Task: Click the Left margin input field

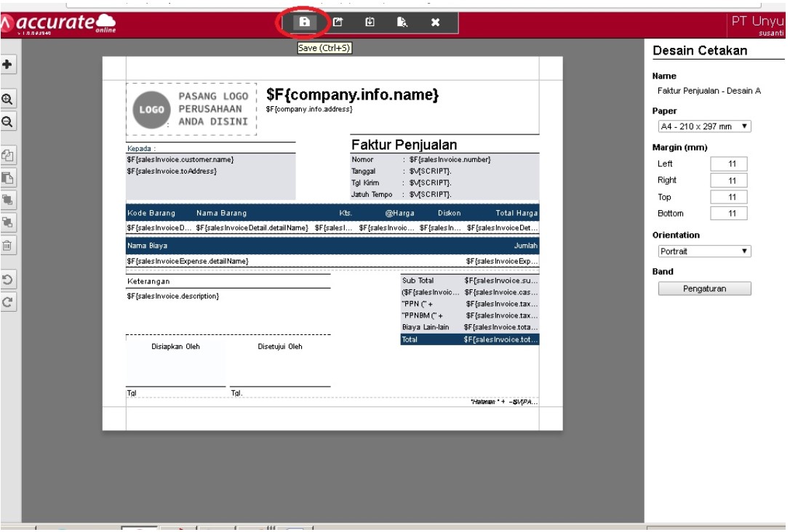Action: click(x=728, y=164)
